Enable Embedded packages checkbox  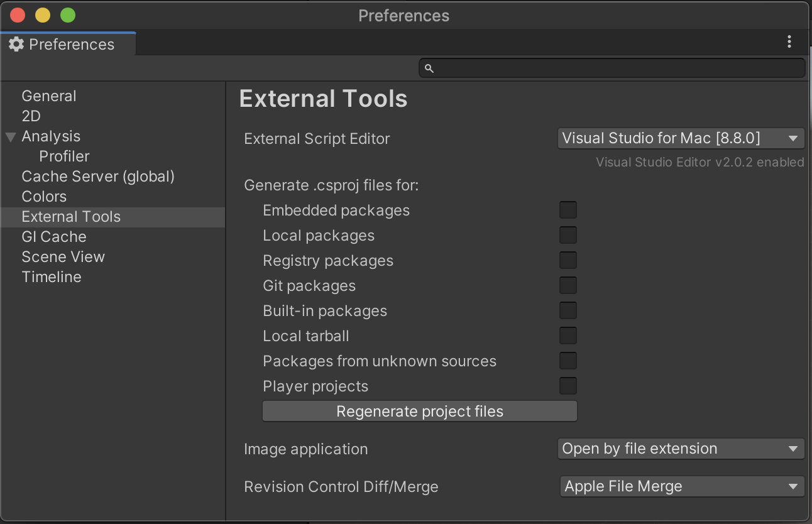(568, 210)
